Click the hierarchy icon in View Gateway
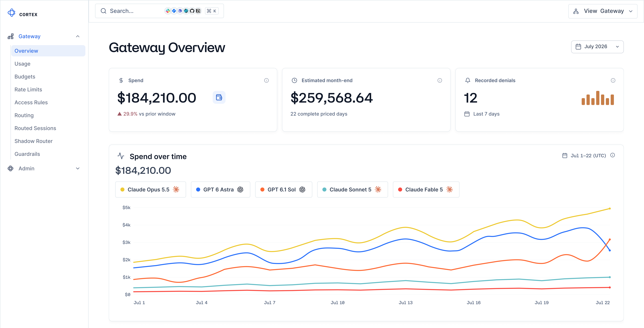Viewport: 644px width, 328px height. click(576, 11)
